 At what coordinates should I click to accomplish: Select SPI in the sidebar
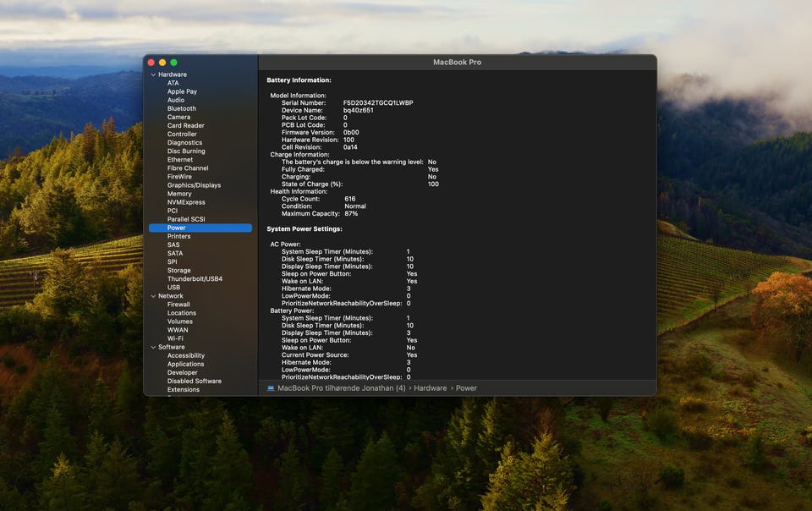click(x=172, y=262)
